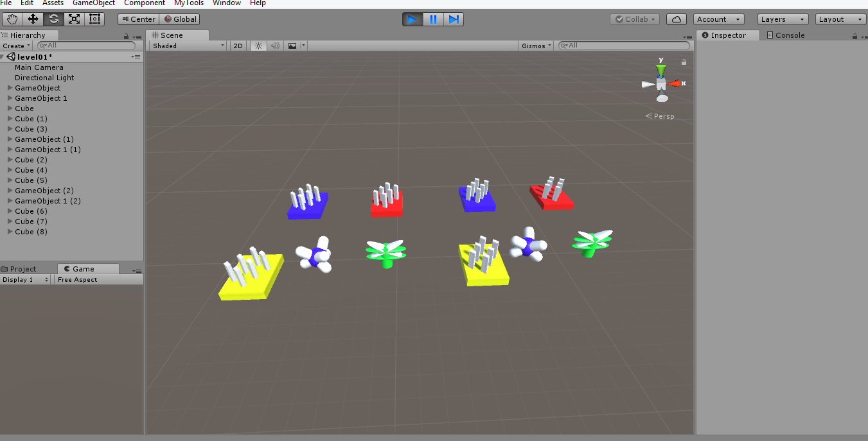Screen dimensions: 868x441
Task: Open the Shaded draw mode dropdown
Action: (x=186, y=46)
